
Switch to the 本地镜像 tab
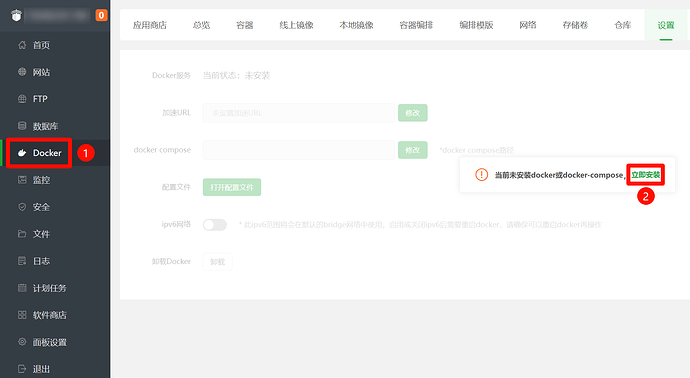point(356,25)
